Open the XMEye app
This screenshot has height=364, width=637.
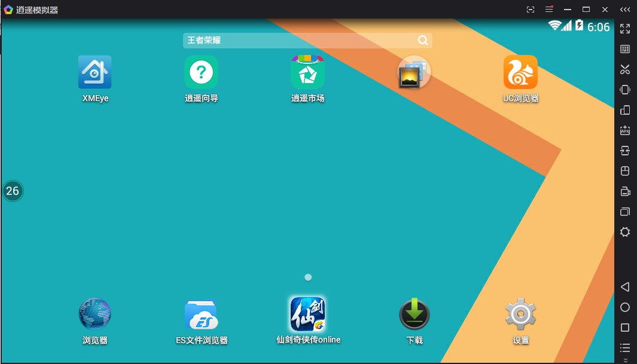pos(95,72)
